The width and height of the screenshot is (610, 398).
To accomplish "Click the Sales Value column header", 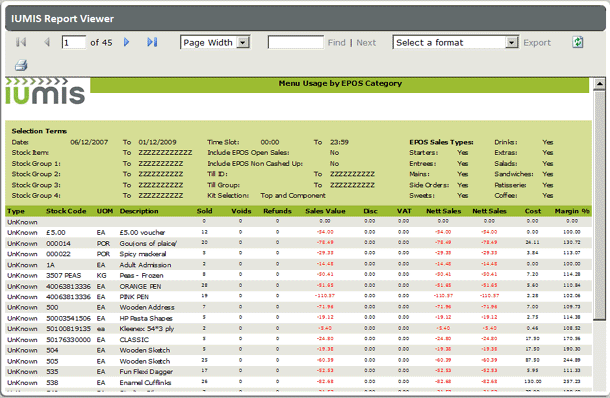I will [325, 211].
